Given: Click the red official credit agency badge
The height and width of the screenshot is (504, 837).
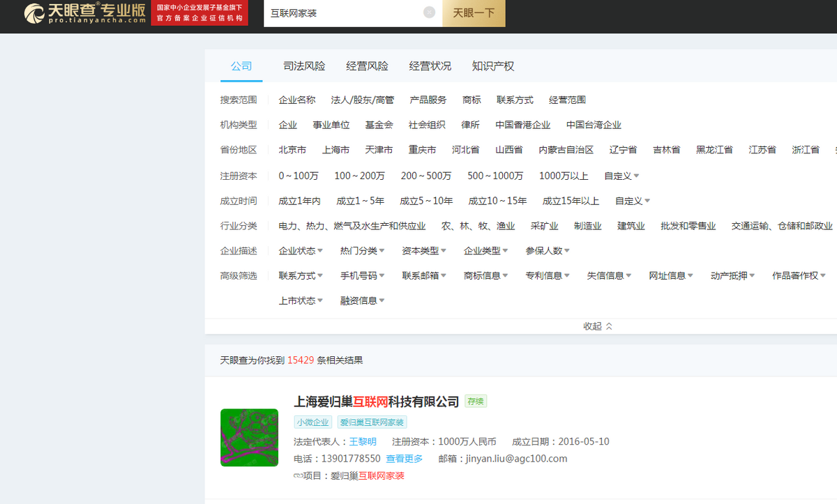Looking at the screenshot, I should point(199,13).
